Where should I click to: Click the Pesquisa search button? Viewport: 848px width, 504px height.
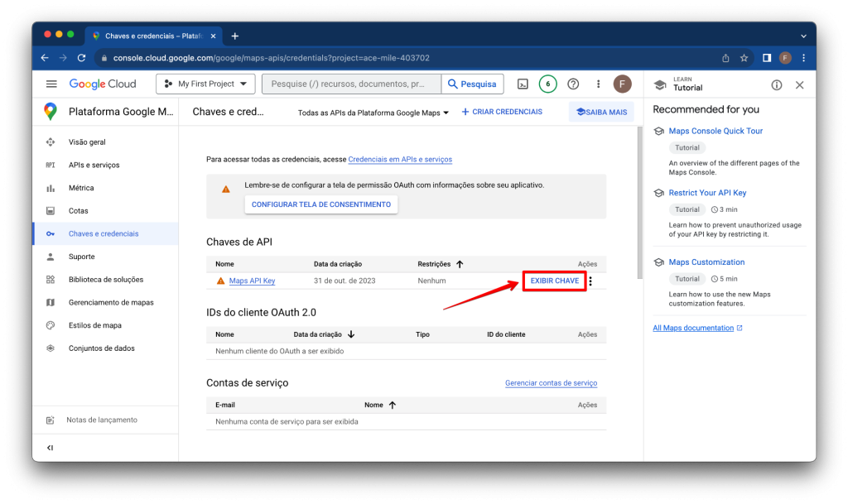472,84
